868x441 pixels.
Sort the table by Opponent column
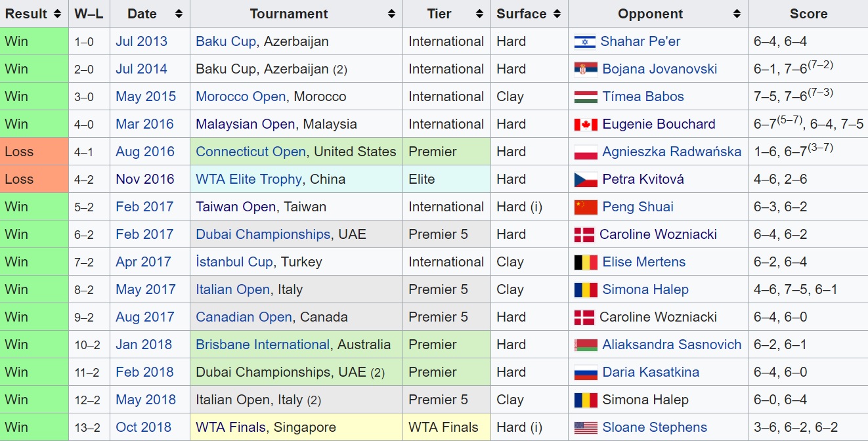(737, 14)
